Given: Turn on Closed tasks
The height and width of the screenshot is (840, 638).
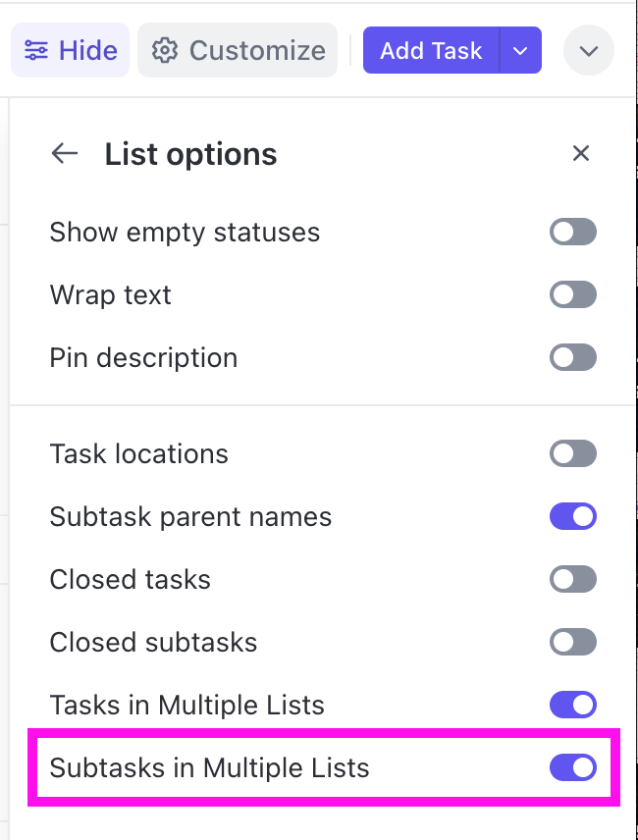Looking at the screenshot, I should (x=573, y=579).
